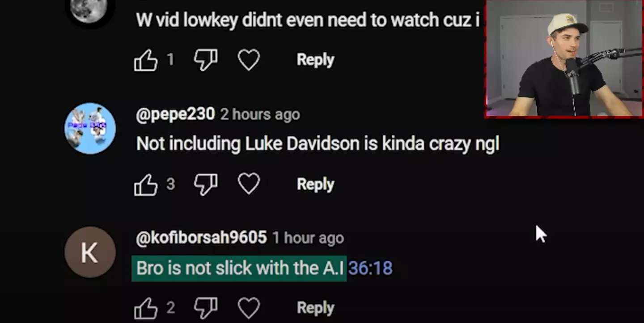
Task: Dislike the @kofiborsah9605 comment
Action: point(206,308)
